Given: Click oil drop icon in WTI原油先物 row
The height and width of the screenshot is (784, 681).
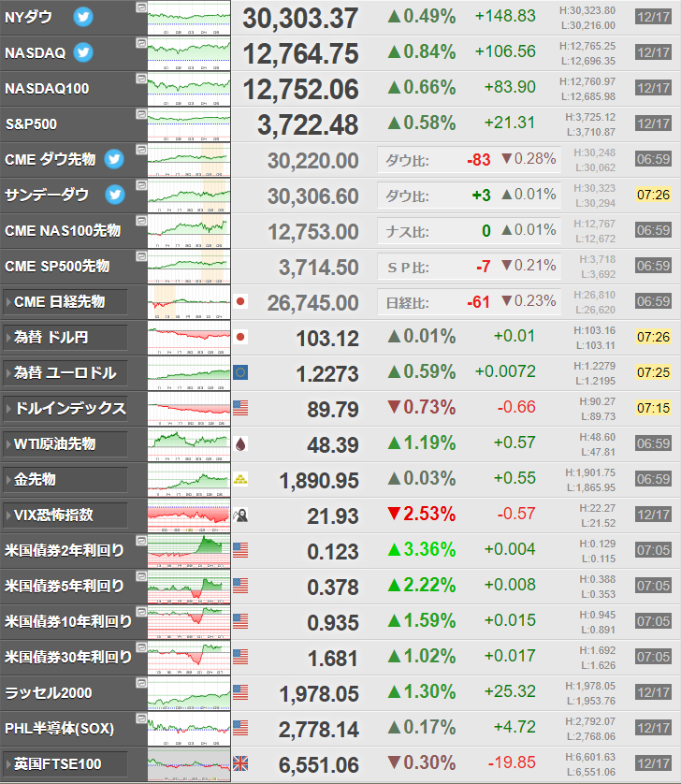Looking at the screenshot, I should (x=240, y=443).
